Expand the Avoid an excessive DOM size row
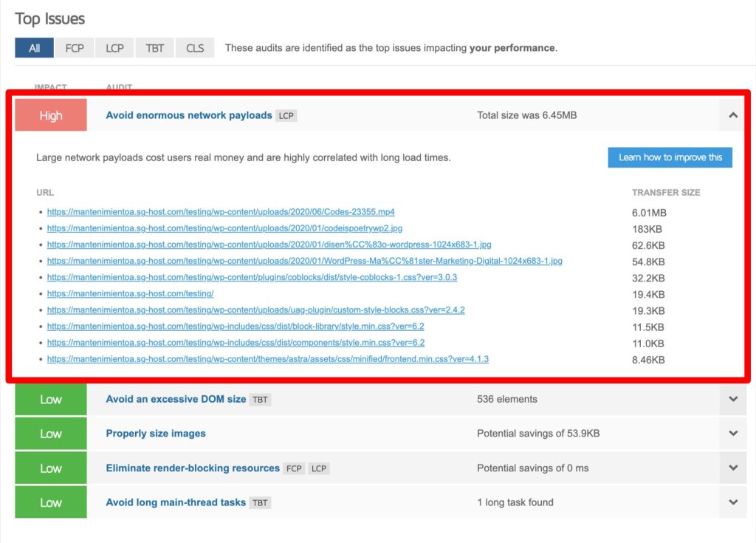Viewport: 756px width, 543px height. (733, 399)
